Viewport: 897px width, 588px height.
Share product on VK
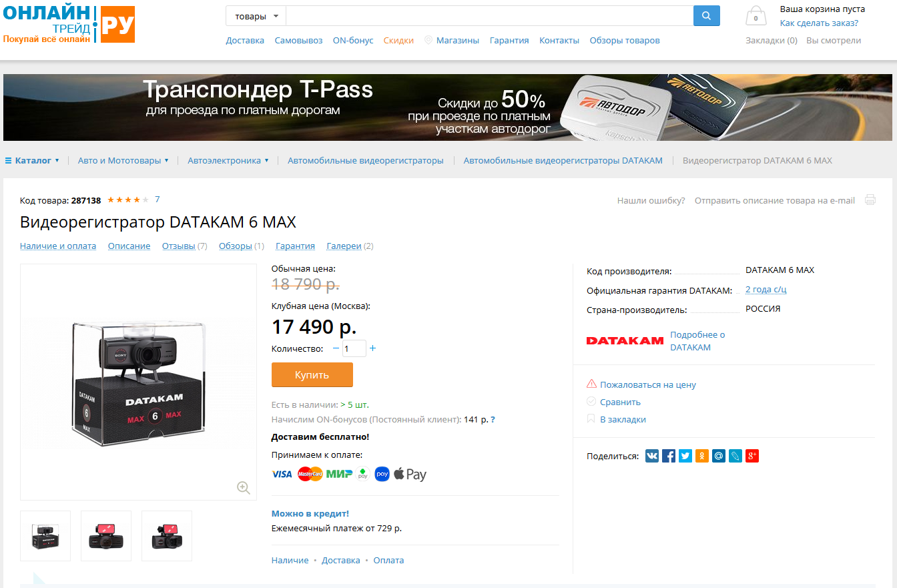652,456
